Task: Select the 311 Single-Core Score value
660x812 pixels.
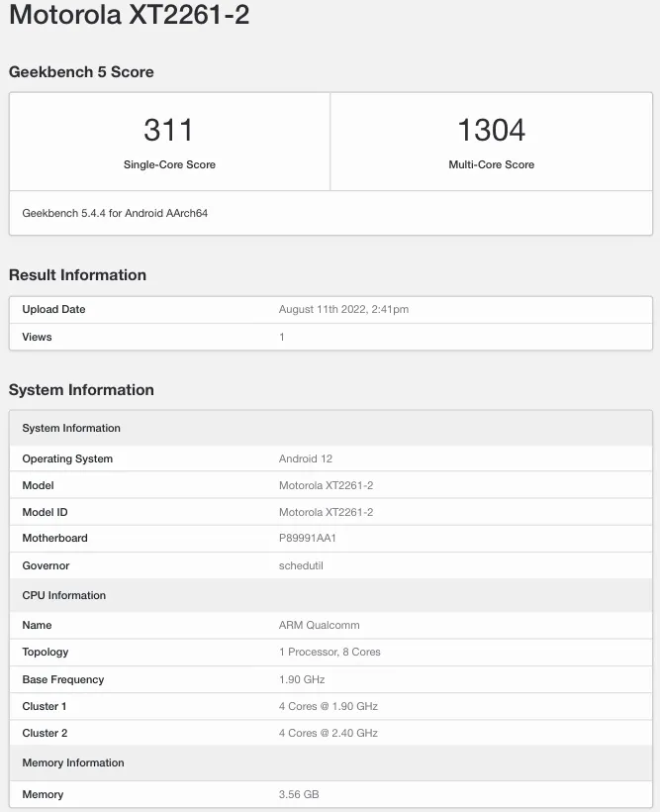Action: tap(169, 130)
